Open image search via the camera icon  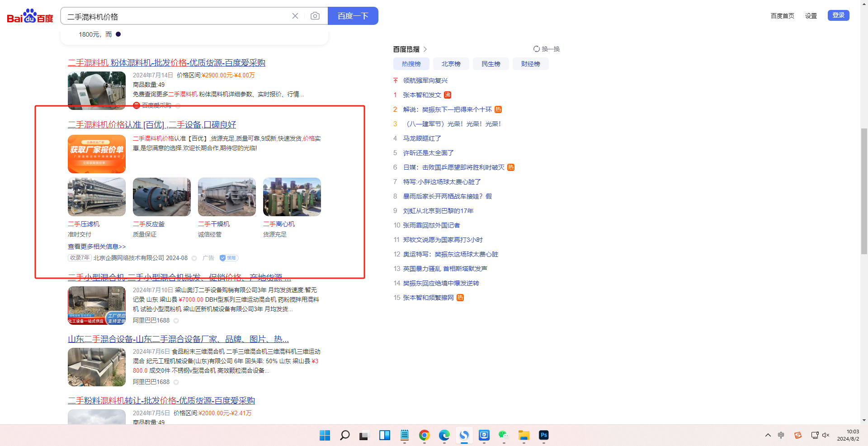point(315,16)
